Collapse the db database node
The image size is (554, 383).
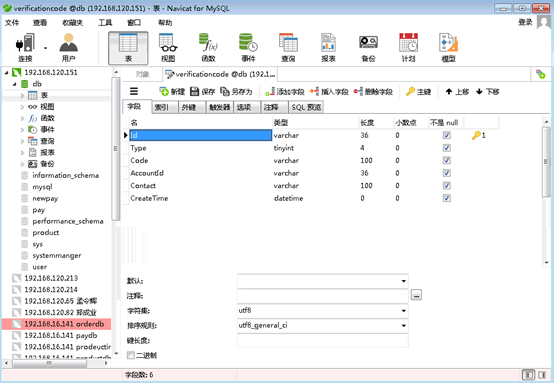click(14, 84)
